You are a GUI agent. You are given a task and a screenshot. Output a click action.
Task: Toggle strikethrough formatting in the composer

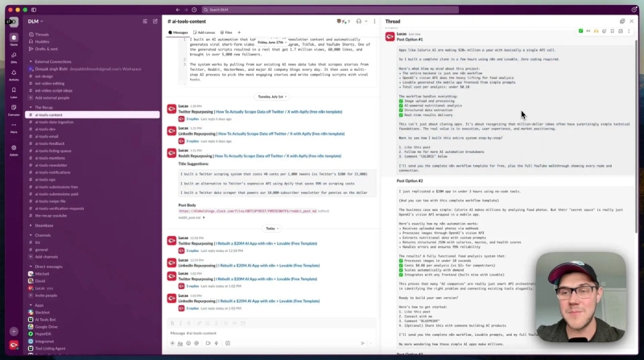(x=188, y=324)
